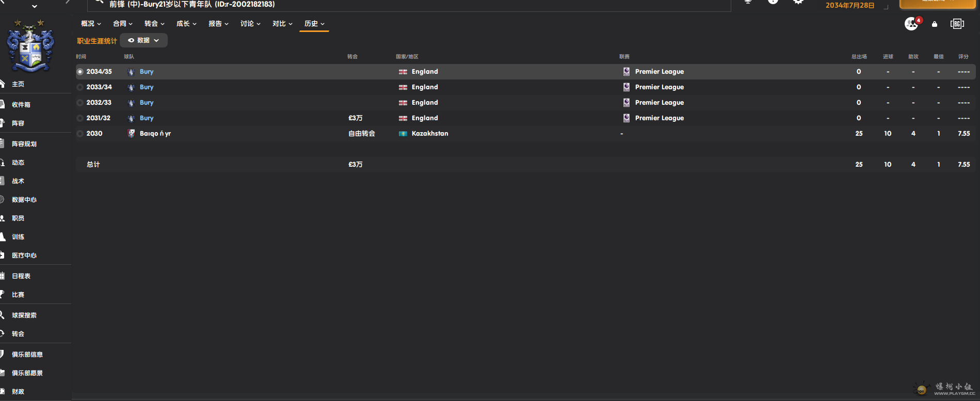Select the 2034/35 season radio button

(x=80, y=72)
